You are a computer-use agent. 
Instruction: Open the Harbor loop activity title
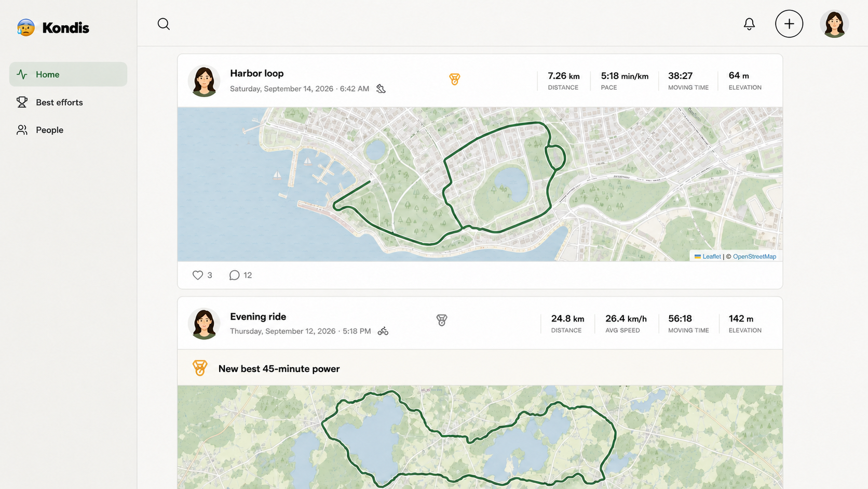(257, 73)
